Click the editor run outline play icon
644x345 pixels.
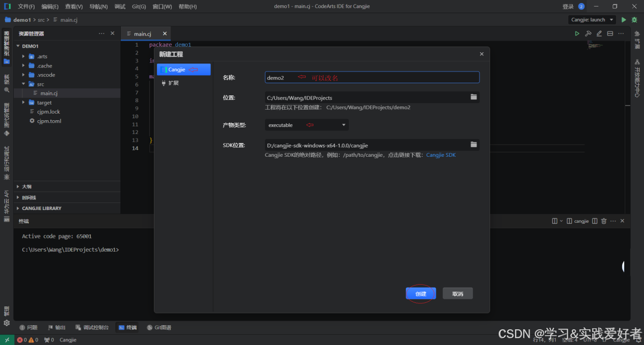point(577,34)
